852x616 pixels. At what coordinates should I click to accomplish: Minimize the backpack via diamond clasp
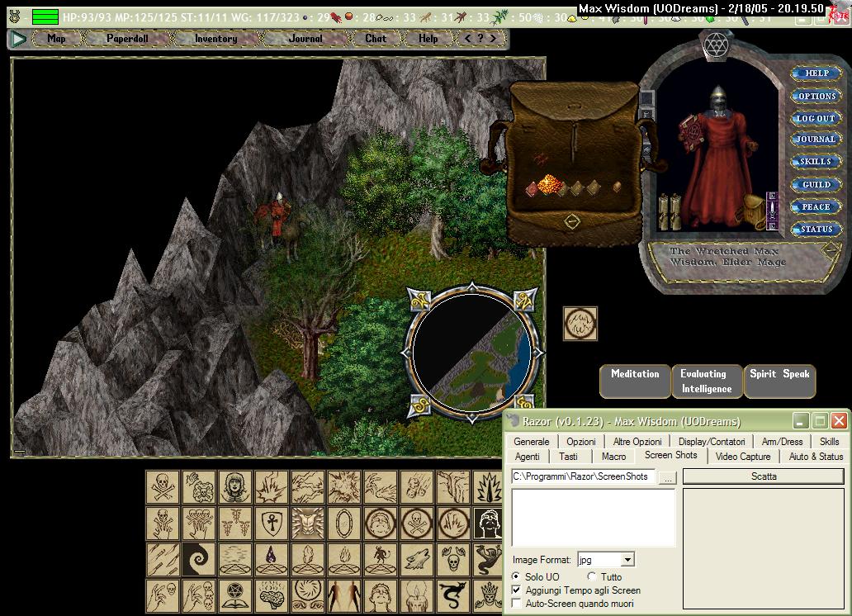(571, 221)
